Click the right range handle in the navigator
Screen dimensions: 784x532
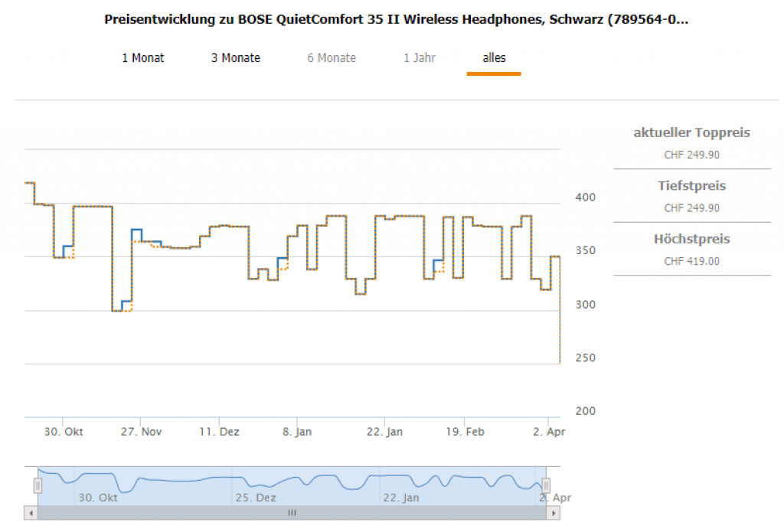click(546, 485)
